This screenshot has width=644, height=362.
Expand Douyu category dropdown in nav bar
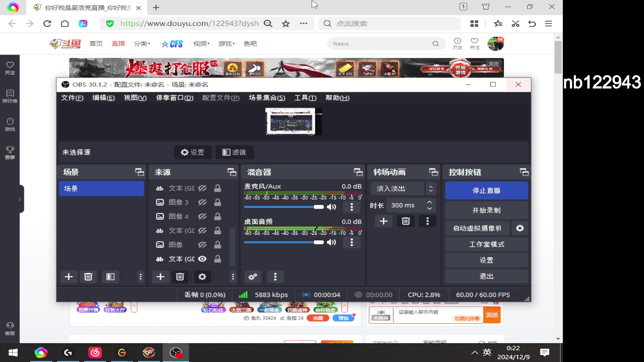click(142, 44)
